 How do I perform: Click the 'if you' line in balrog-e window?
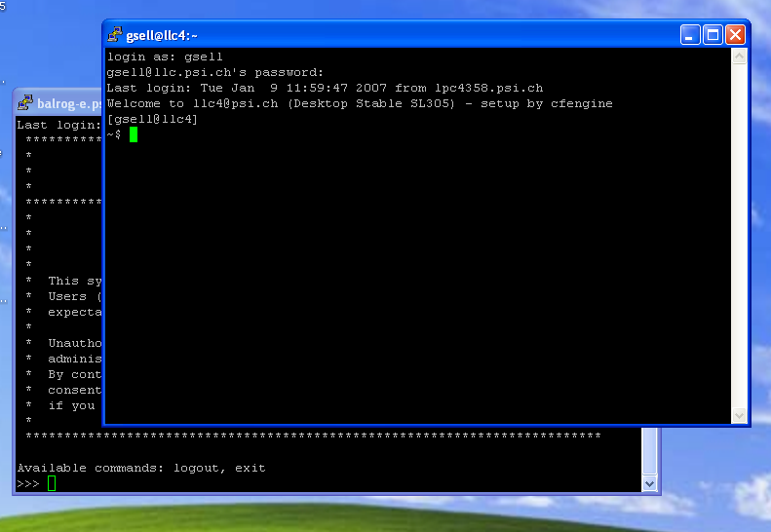coord(72,405)
